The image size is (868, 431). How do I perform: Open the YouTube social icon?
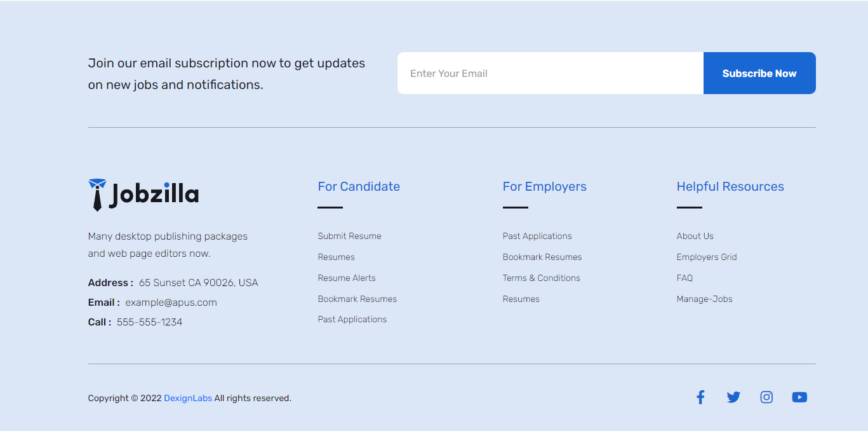(x=799, y=397)
